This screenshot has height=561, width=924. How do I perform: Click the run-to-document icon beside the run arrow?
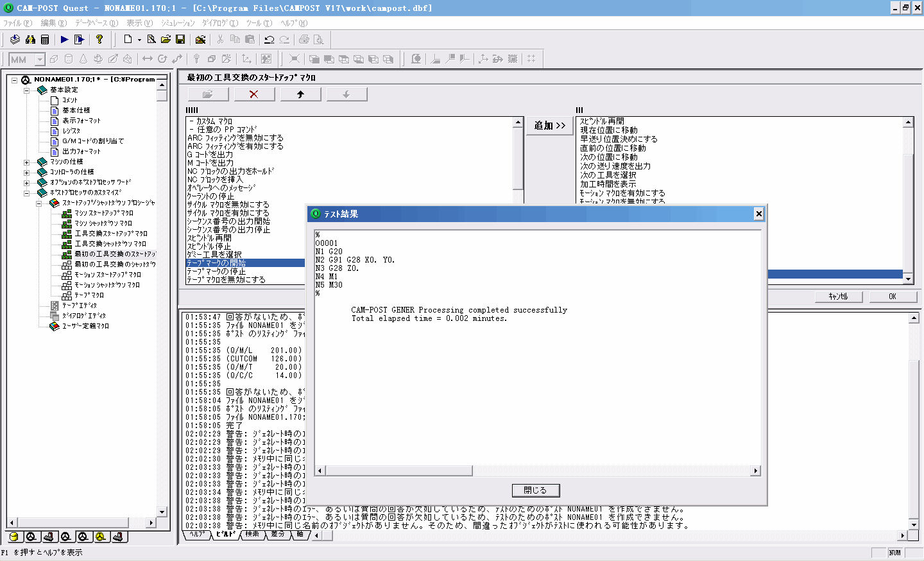coord(79,40)
